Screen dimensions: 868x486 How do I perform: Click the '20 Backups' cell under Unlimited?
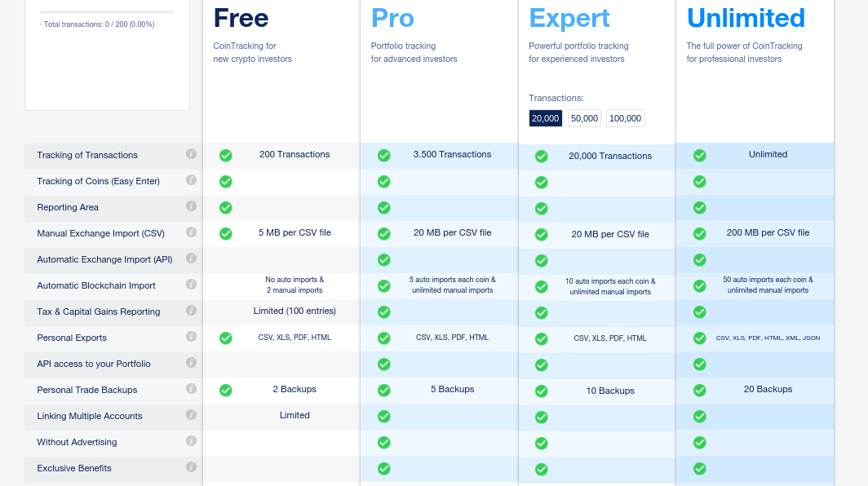point(768,390)
